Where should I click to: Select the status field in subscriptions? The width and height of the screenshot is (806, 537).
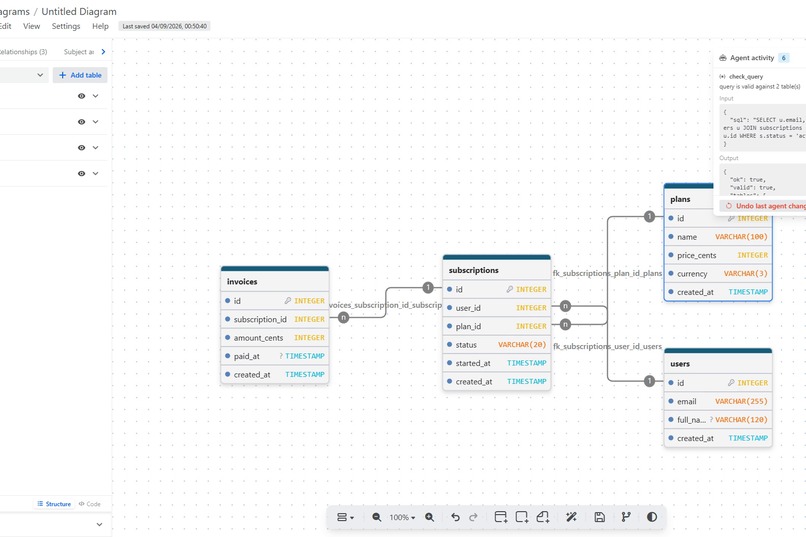[x=497, y=345]
